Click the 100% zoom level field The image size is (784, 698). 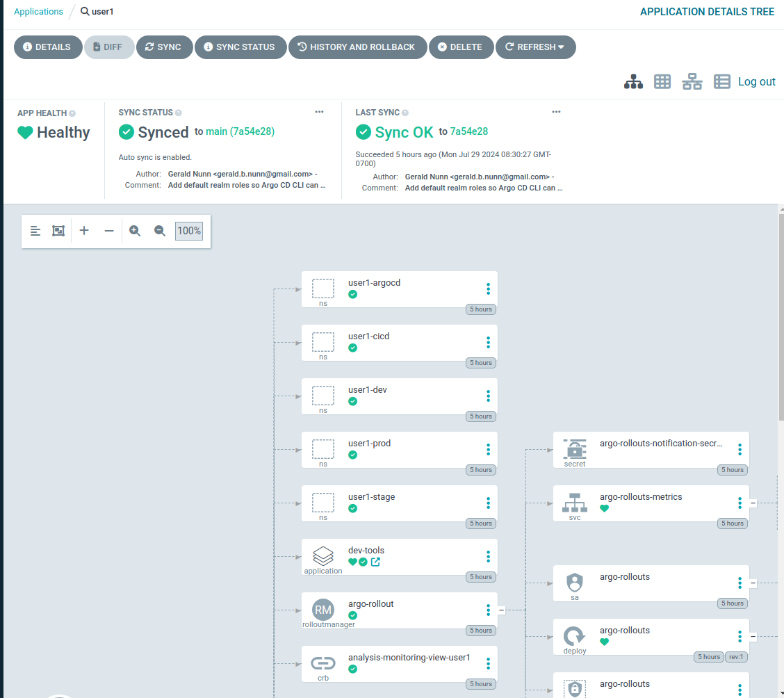189,231
